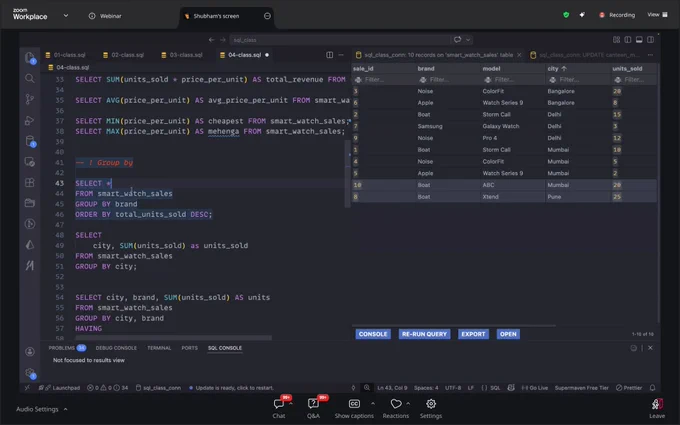Switch to the 03-class.sql tab
Viewport: 680px width, 425px height.
[x=181, y=55]
